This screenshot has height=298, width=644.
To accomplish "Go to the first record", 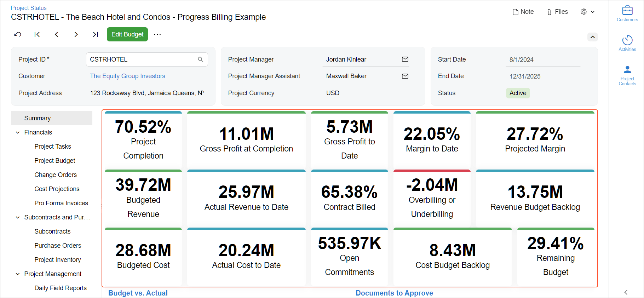I will (x=37, y=34).
